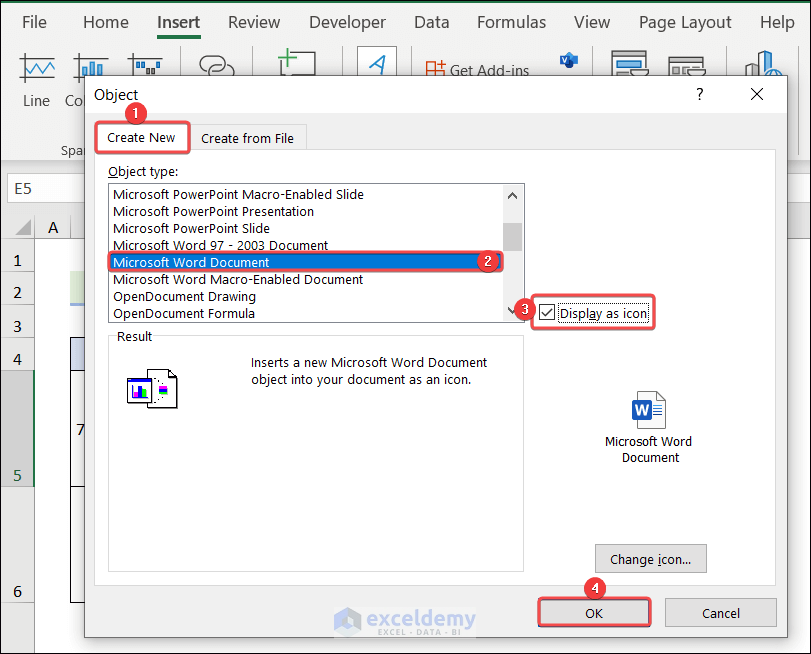The width and height of the screenshot is (811, 654).
Task: Open the Review ribbon tab
Action: click(254, 22)
